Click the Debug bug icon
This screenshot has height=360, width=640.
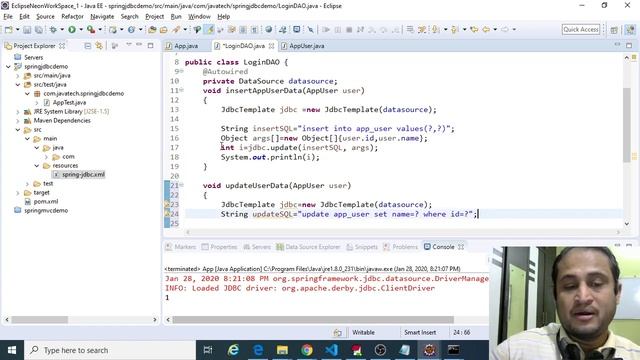tap(53, 30)
